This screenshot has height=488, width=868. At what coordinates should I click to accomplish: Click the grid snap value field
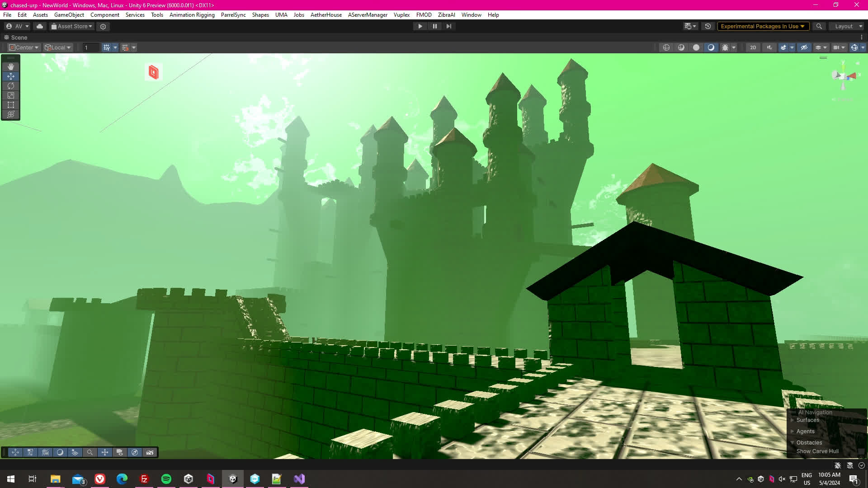pyautogui.click(x=90, y=47)
